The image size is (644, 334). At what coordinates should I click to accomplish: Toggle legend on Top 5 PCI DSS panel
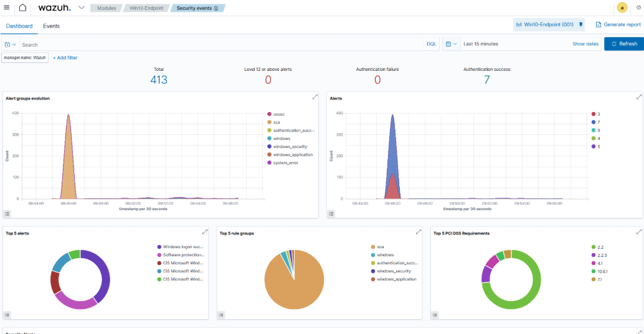(x=435, y=315)
